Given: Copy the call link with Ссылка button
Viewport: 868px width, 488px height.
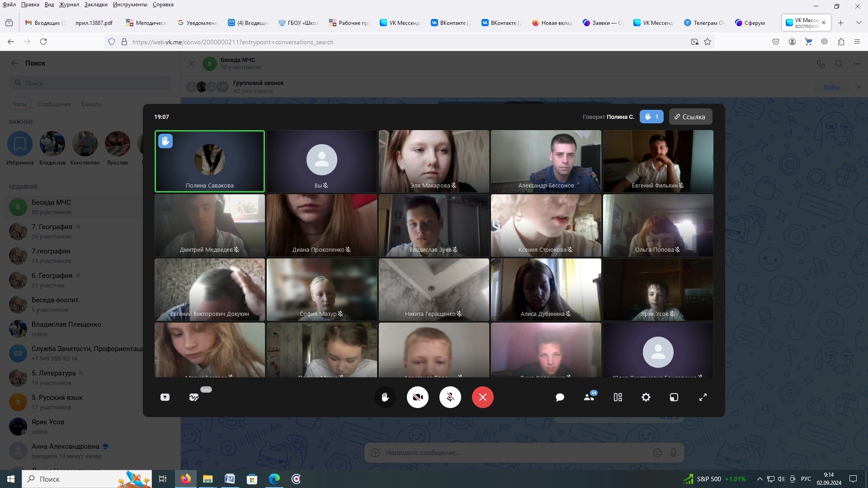Looking at the screenshot, I should point(690,117).
